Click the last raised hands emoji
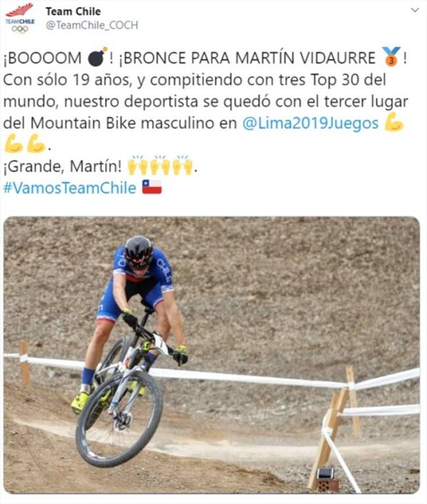Viewport: 427px width, 504px height. click(183, 165)
